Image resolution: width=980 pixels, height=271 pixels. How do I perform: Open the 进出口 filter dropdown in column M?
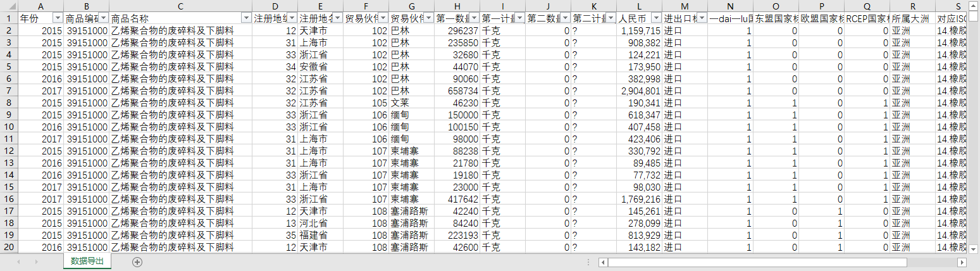(x=702, y=18)
